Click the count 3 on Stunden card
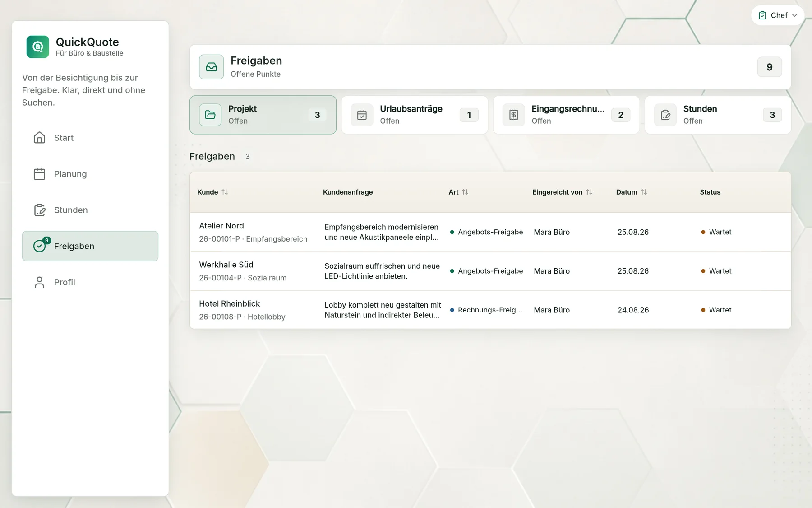Screen dimensions: 812x508 (772, 115)
